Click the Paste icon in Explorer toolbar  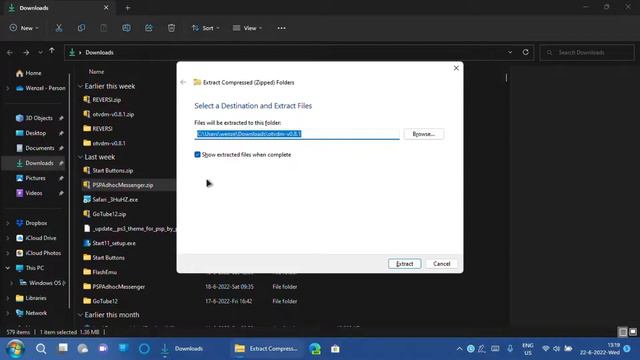104,28
